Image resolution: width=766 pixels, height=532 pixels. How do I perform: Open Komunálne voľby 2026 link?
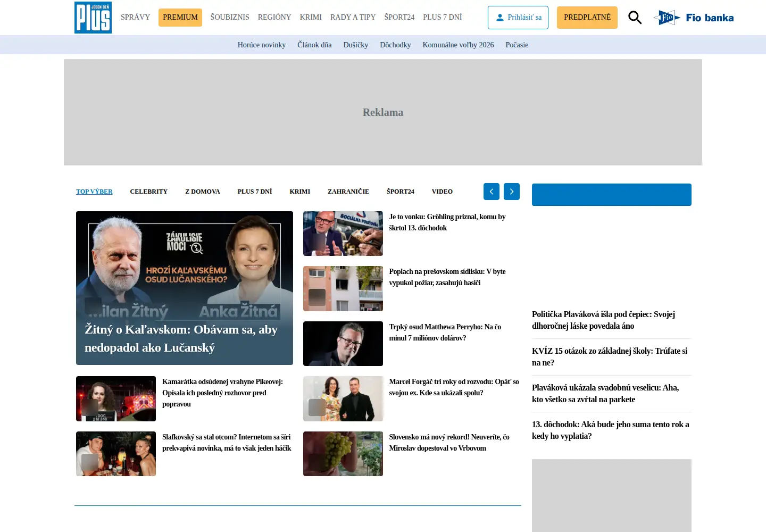[x=458, y=45]
